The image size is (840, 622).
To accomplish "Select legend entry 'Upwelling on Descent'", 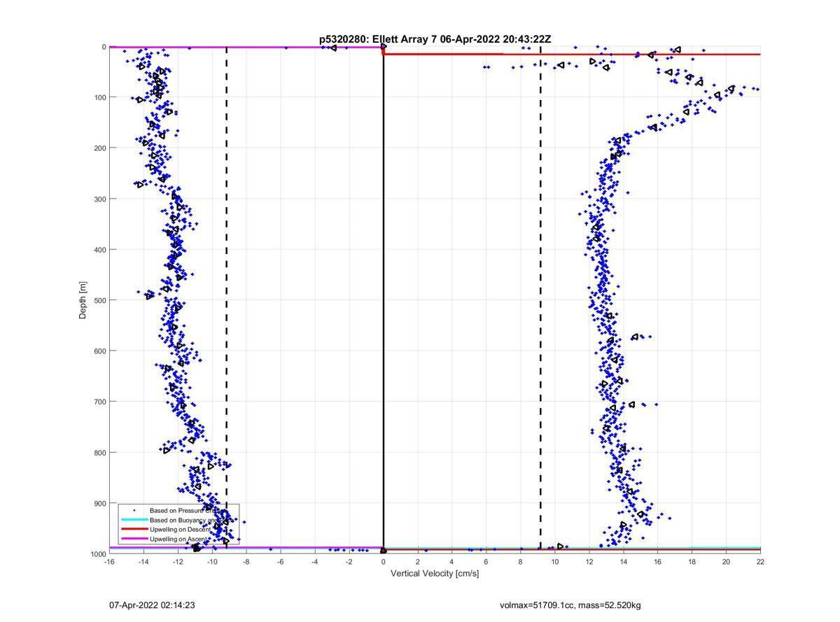I will coord(180,530).
